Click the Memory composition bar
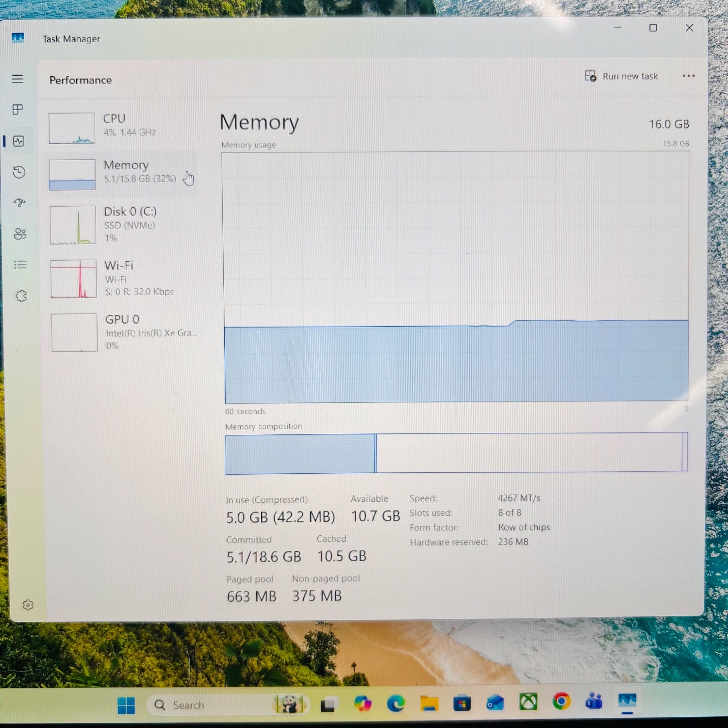 click(456, 453)
